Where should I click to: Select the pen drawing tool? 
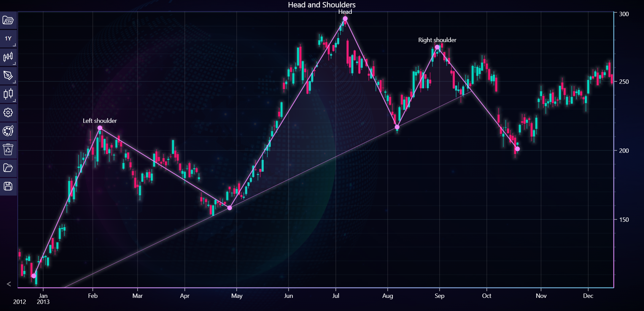[8, 75]
